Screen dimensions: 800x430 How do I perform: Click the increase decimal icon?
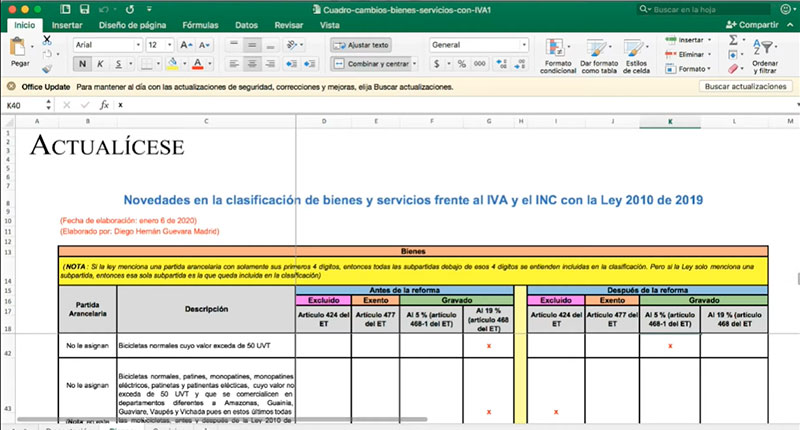tap(502, 64)
